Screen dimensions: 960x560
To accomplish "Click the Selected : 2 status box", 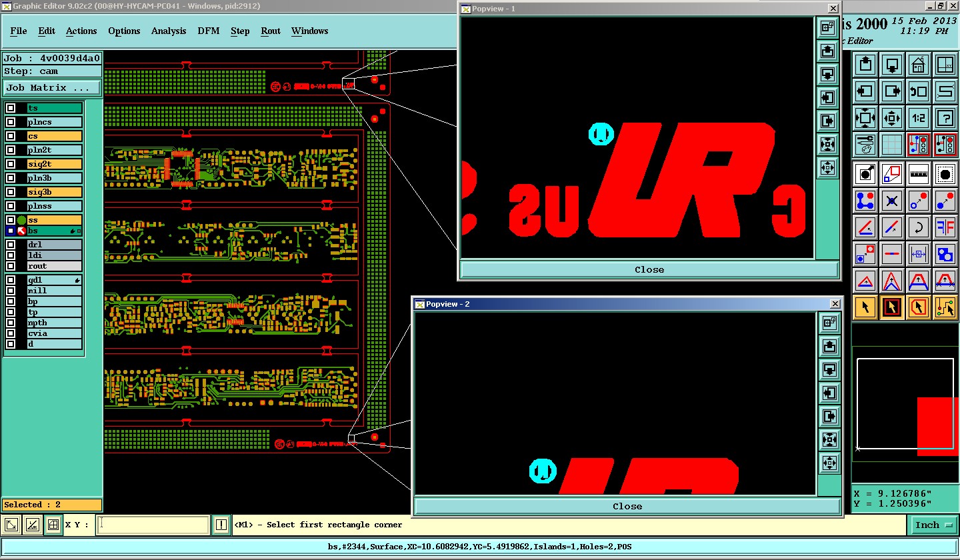I will [52, 505].
